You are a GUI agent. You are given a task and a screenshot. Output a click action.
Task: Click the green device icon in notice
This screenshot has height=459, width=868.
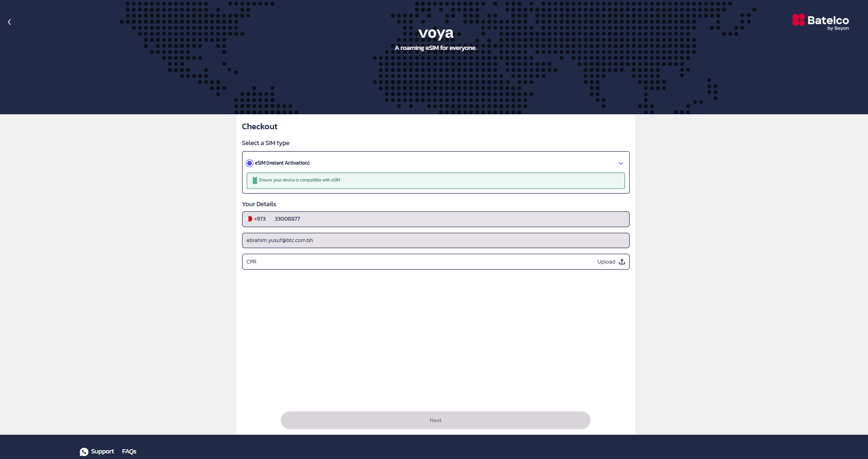click(x=255, y=181)
